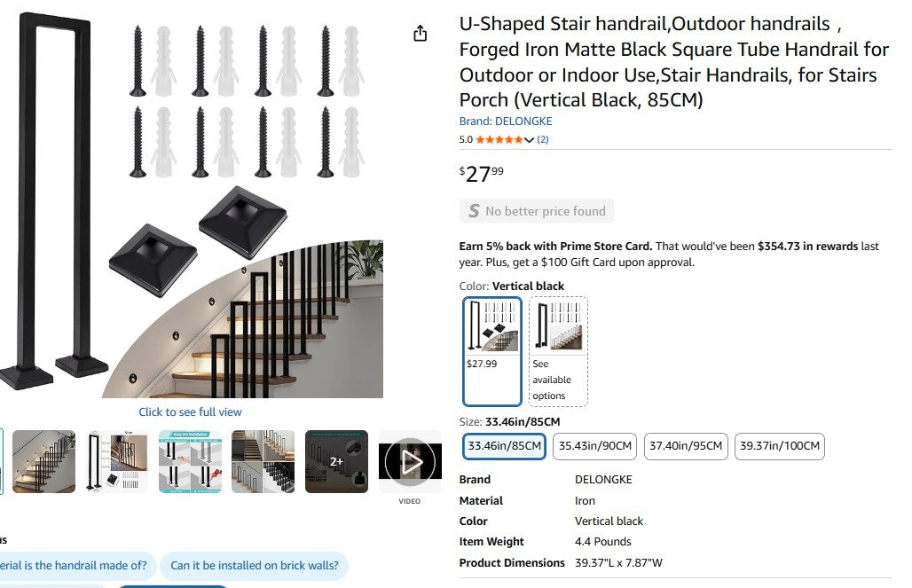Image resolution: width=912 pixels, height=588 pixels.
Task: Select the 35.43in/90CM size option
Action: click(594, 446)
